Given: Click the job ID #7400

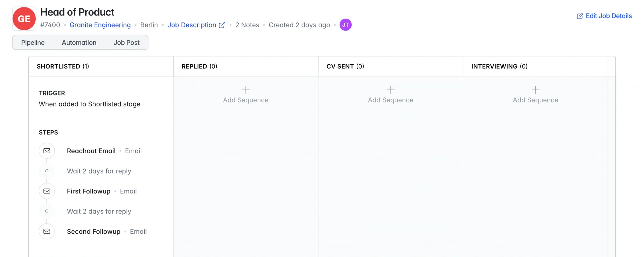Looking at the screenshot, I should [x=50, y=25].
